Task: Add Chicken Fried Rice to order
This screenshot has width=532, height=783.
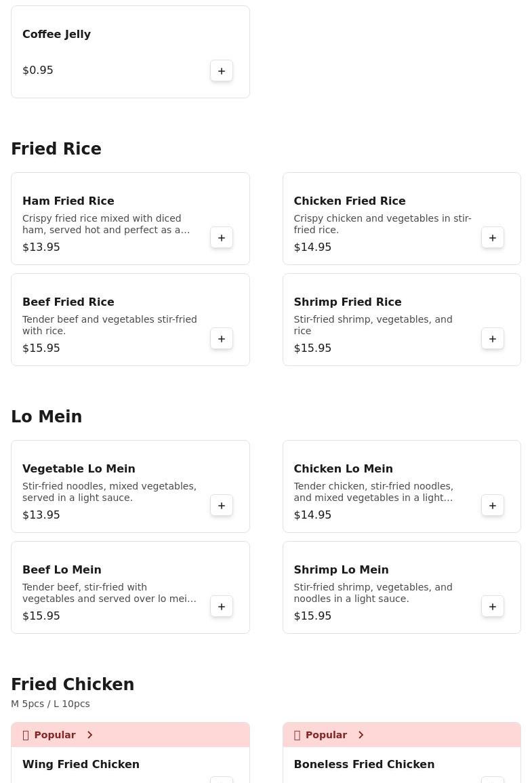Action: click(493, 238)
